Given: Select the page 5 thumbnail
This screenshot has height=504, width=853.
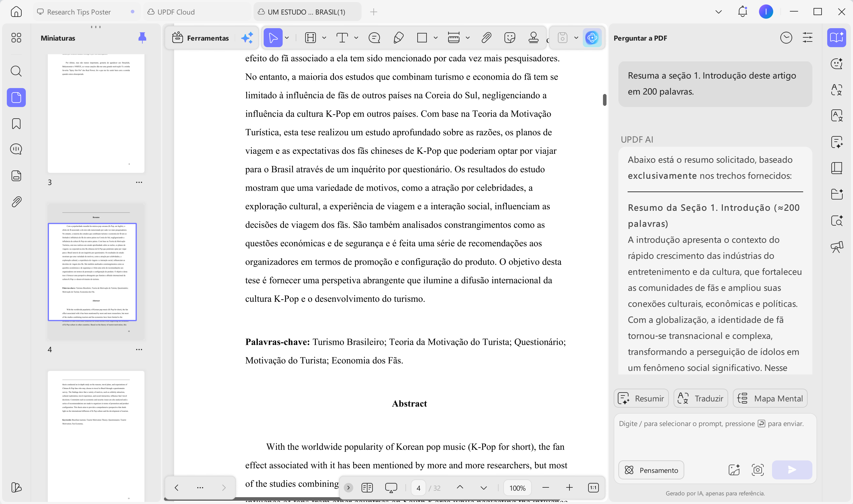Looking at the screenshot, I should [96, 436].
